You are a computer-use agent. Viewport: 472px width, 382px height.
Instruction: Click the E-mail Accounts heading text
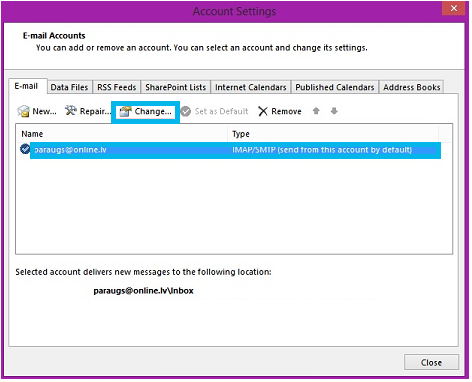[x=54, y=36]
